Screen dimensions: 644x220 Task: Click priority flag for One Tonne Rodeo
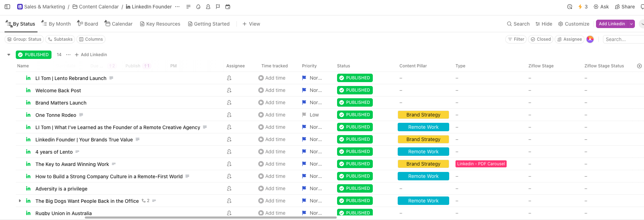tap(304, 115)
